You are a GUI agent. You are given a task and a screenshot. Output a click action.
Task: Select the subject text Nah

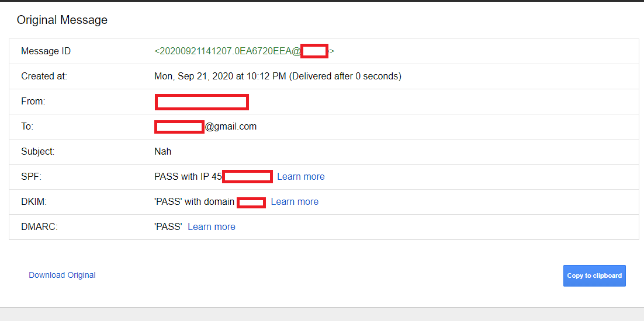[x=162, y=152]
